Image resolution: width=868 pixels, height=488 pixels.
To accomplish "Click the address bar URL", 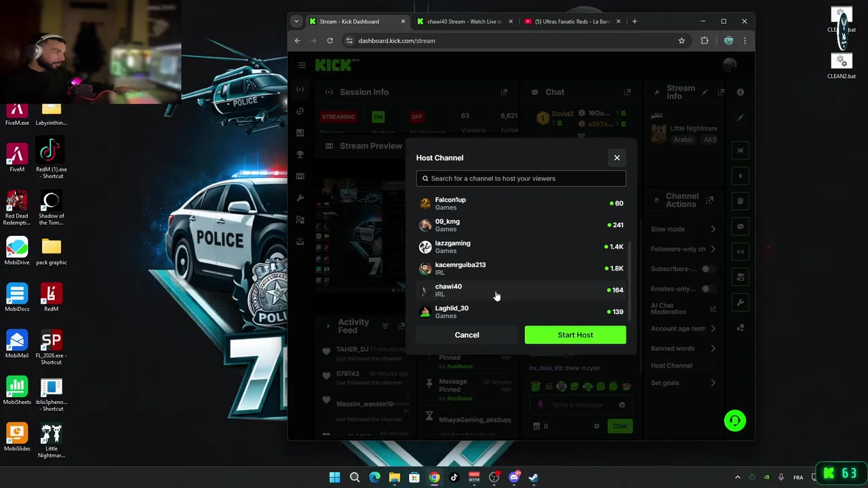I will 397,41.
